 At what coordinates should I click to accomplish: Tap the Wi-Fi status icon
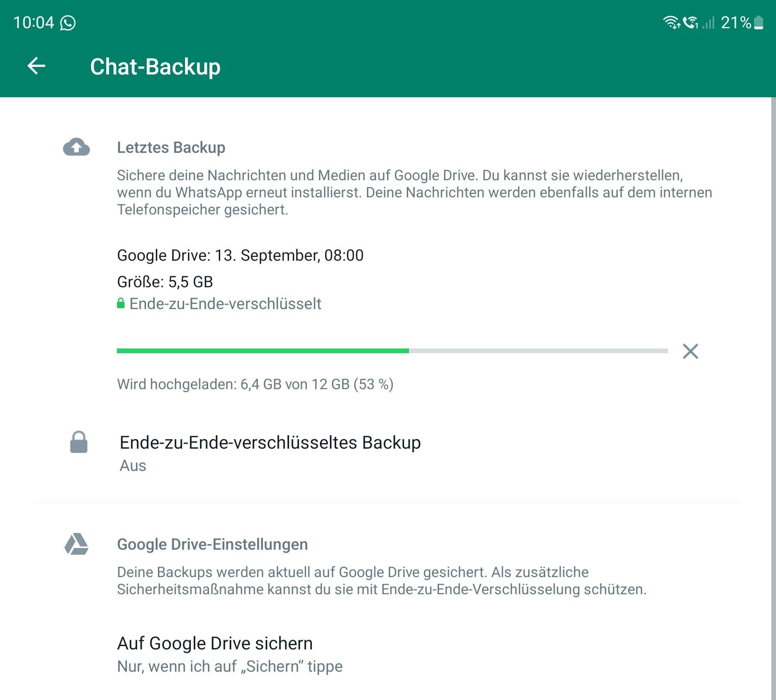pyautogui.click(x=672, y=22)
